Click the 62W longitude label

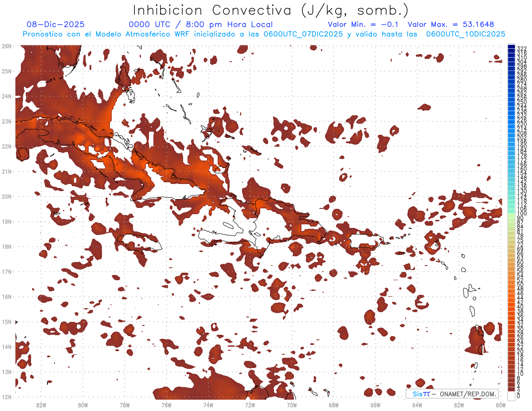(459, 405)
